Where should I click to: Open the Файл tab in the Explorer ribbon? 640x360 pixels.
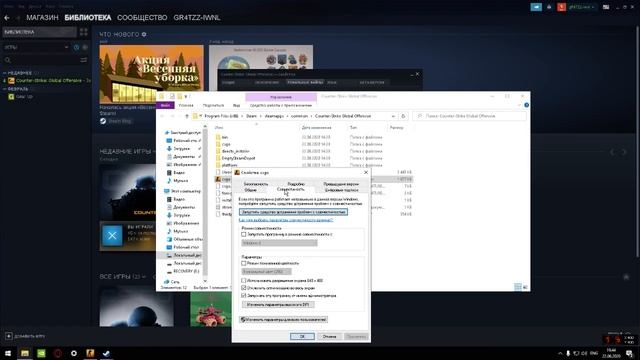pos(165,105)
